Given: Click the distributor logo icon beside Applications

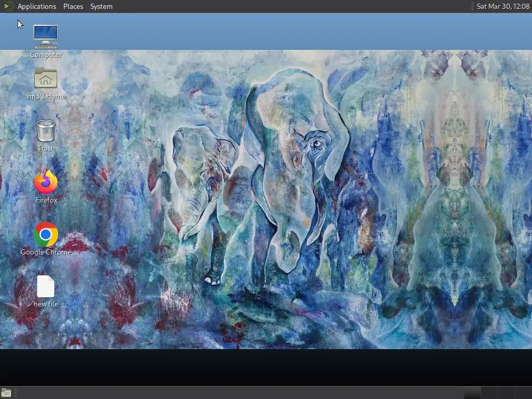Looking at the screenshot, I should (8, 6).
